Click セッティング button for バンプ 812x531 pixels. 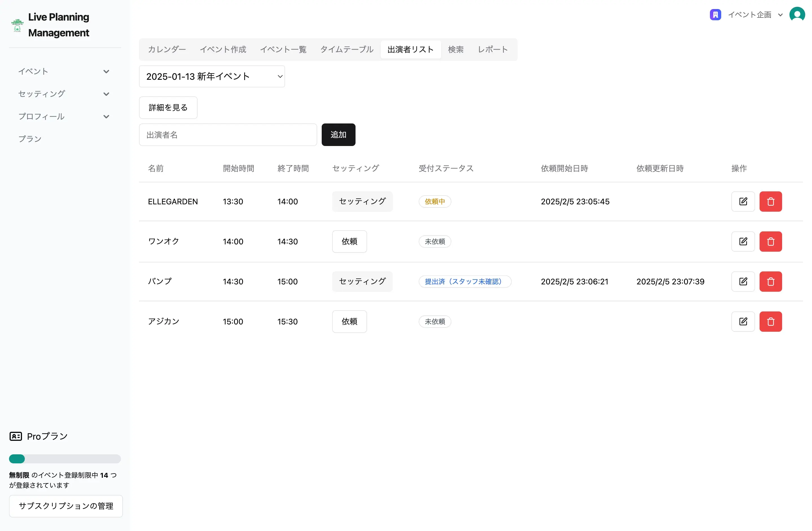tap(362, 281)
